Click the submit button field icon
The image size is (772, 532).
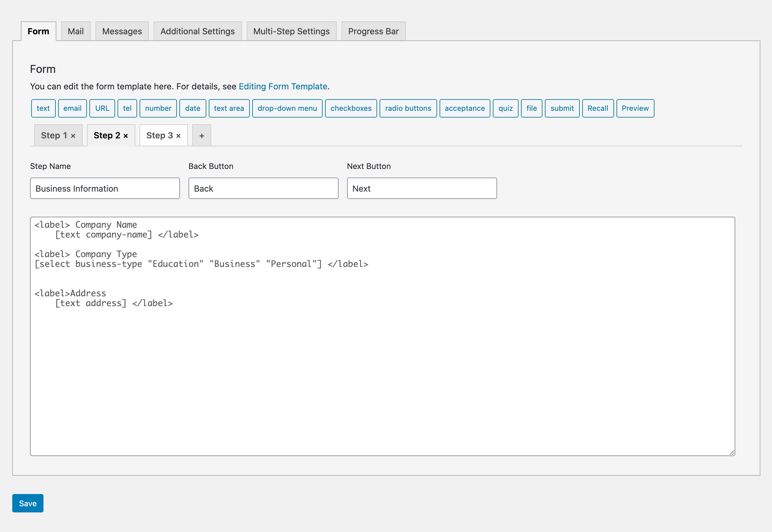(x=561, y=108)
